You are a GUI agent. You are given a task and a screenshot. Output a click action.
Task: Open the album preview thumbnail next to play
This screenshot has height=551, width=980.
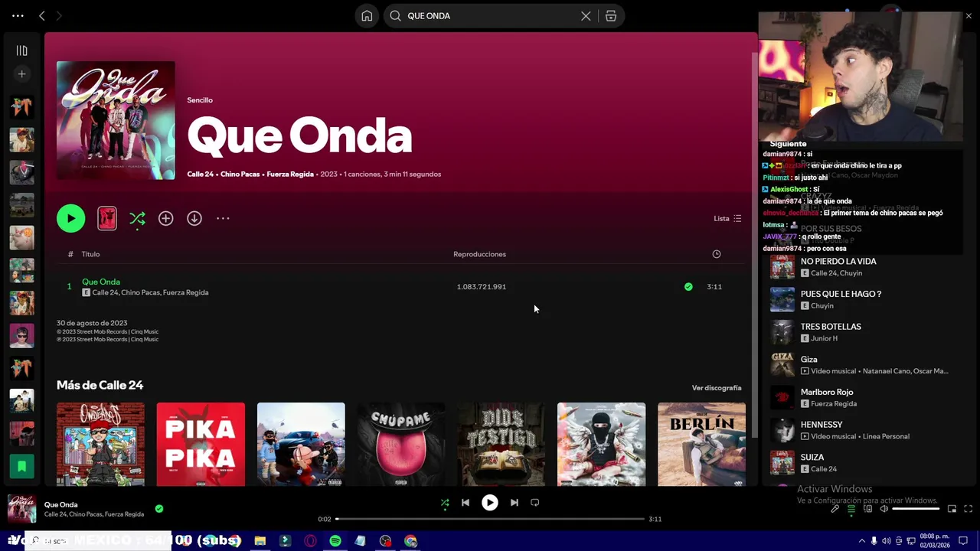[107, 218]
